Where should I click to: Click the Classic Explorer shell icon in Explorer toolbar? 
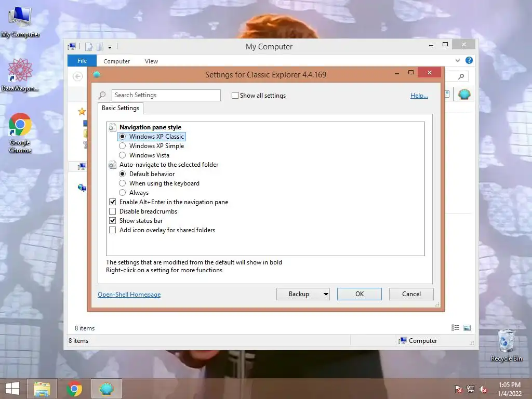pyautogui.click(x=464, y=94)
